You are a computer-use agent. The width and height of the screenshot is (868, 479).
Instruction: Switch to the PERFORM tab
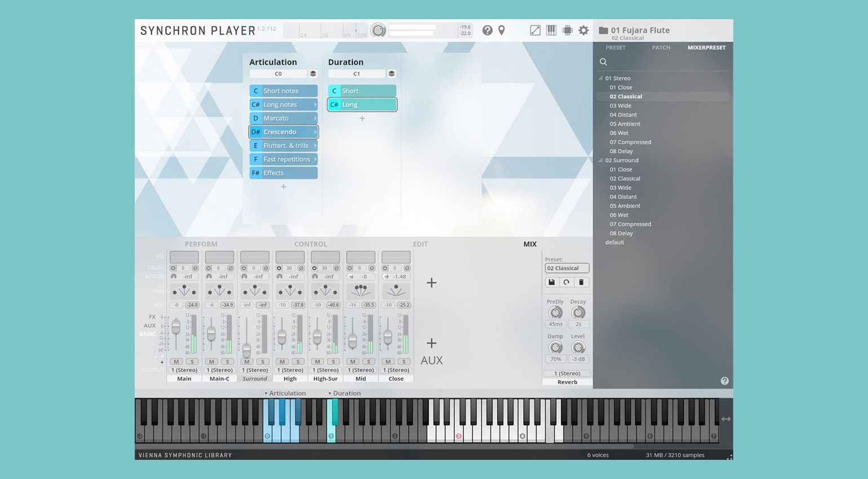[201, 244]
